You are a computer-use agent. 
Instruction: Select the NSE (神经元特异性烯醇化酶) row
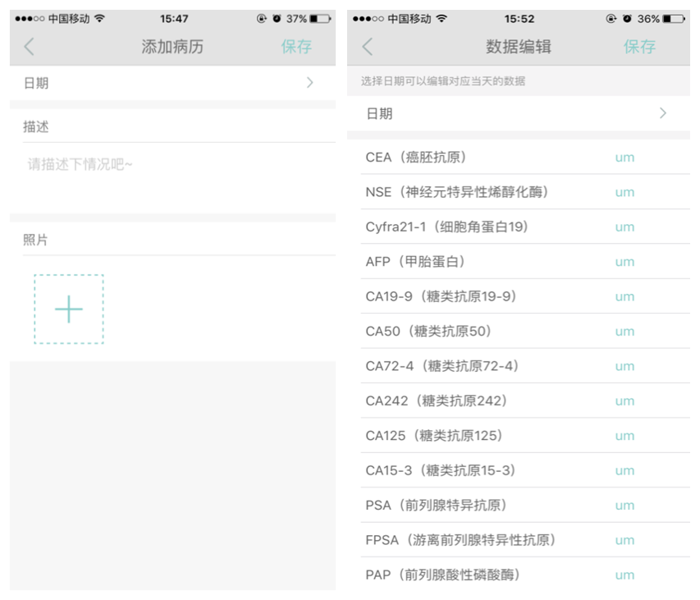[457, 192]
